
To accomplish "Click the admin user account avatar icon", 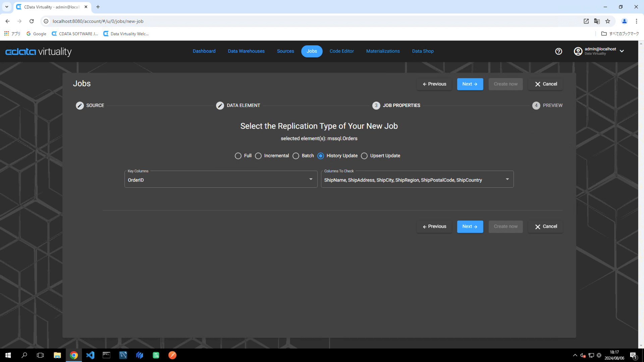I will tap(578, 51).
